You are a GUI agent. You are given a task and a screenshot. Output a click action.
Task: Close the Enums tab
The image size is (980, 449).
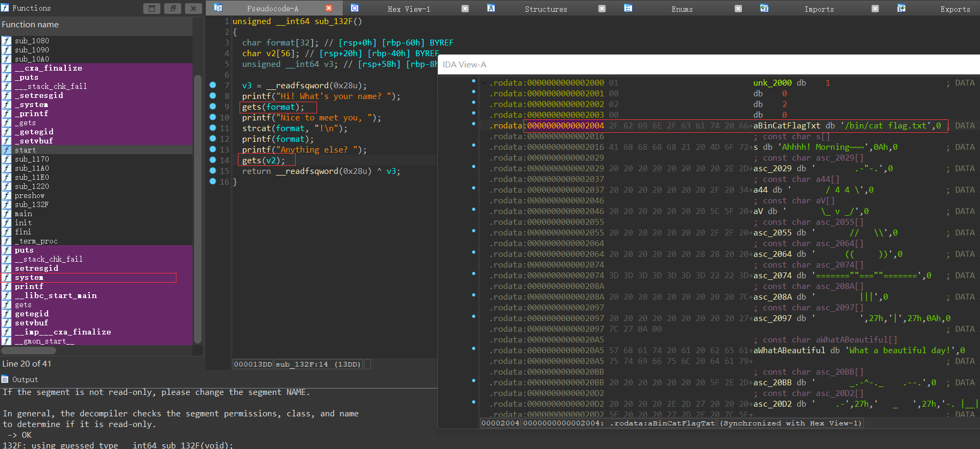(738, 9)
